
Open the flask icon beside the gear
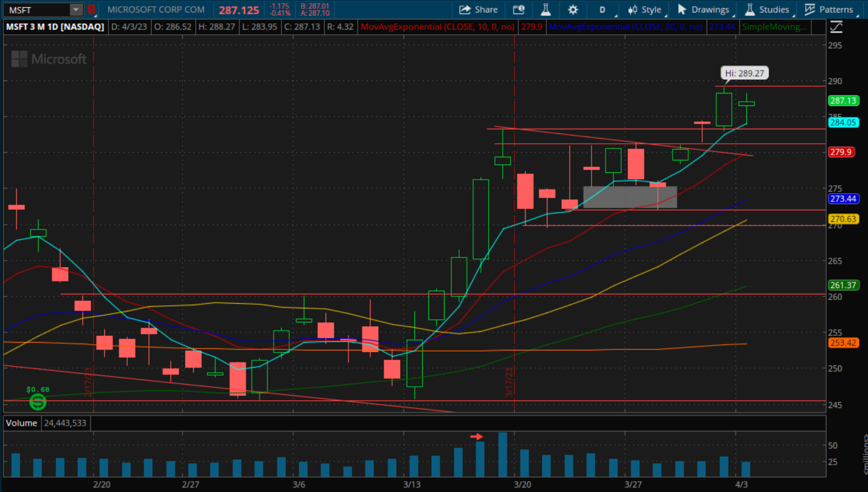coord(545,9)
